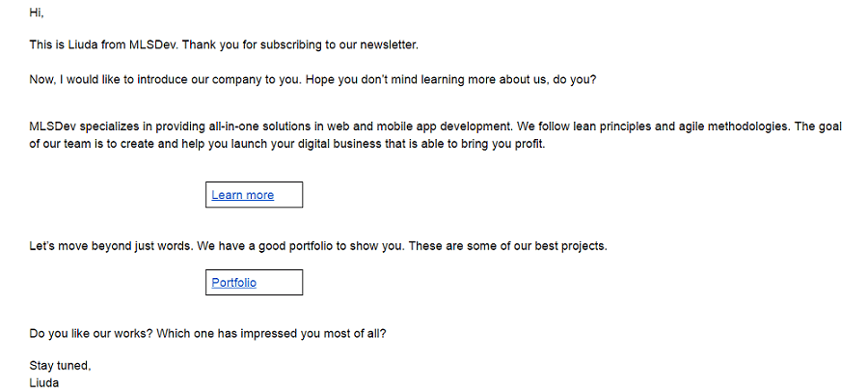Open the Learn more link
The height and width of the screenshot is (391, 868).
[242, 195]
